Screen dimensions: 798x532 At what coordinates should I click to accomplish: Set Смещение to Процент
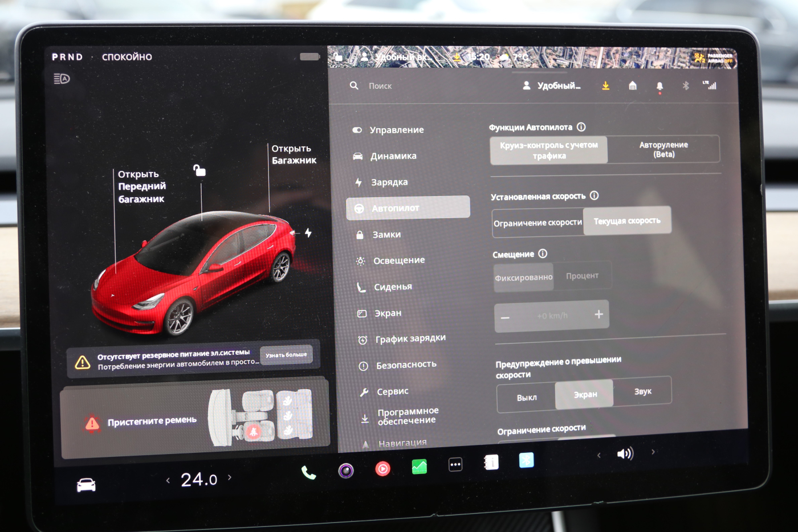point(583,275)
